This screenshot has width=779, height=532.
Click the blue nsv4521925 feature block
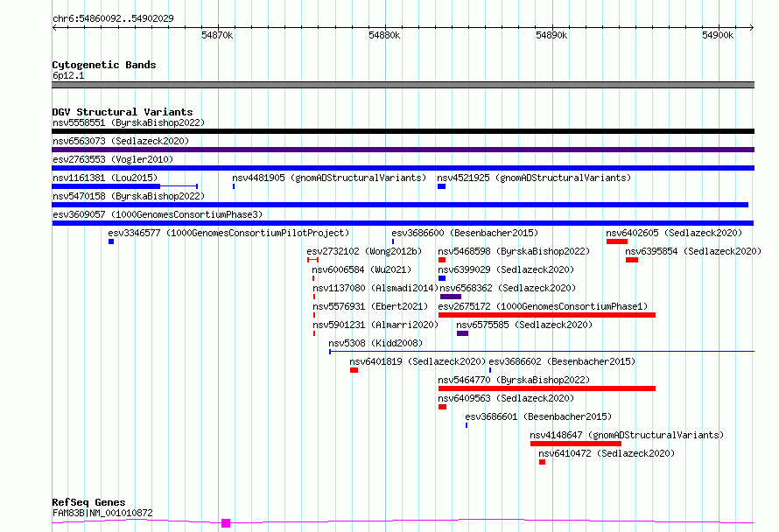(442, 186)
